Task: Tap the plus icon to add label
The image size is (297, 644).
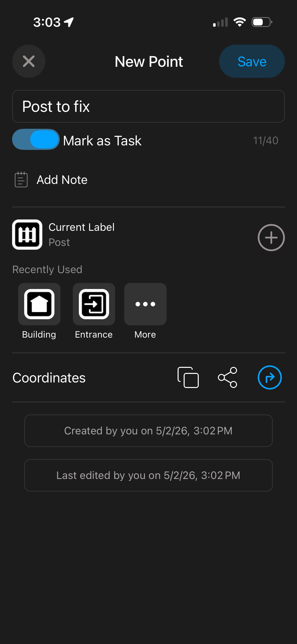Action: pos(271,237)
